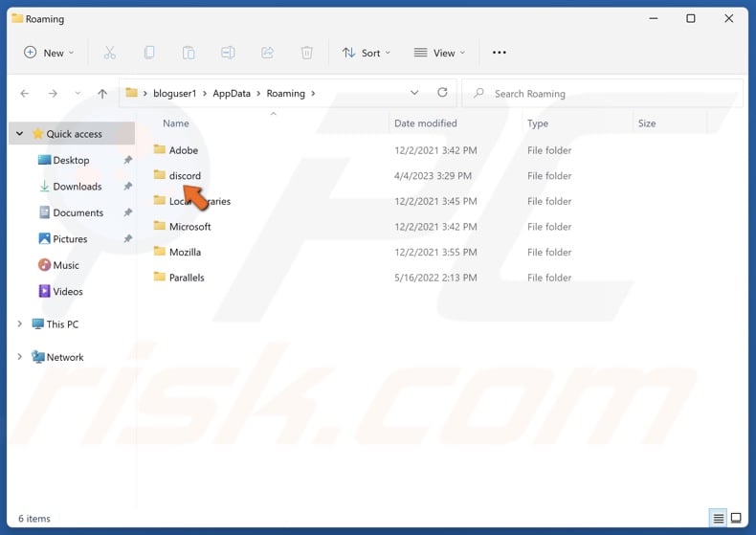Click date 4/4/2023 3:29 PM
Image resolution: width=756 pixels, height=535 pixels.
(x=433, y=176)
